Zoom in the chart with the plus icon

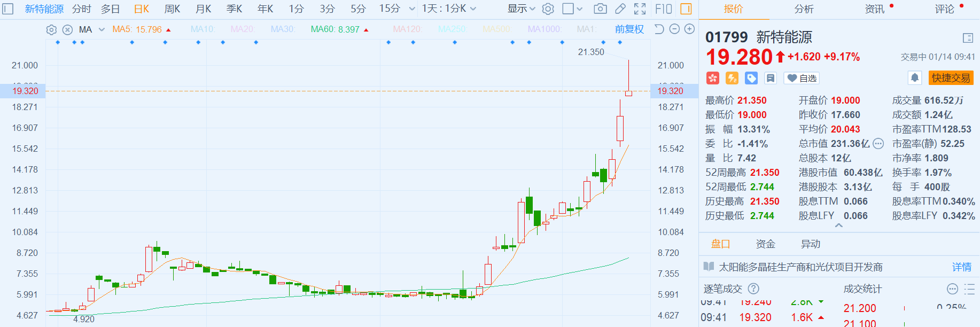pos(690,29)
